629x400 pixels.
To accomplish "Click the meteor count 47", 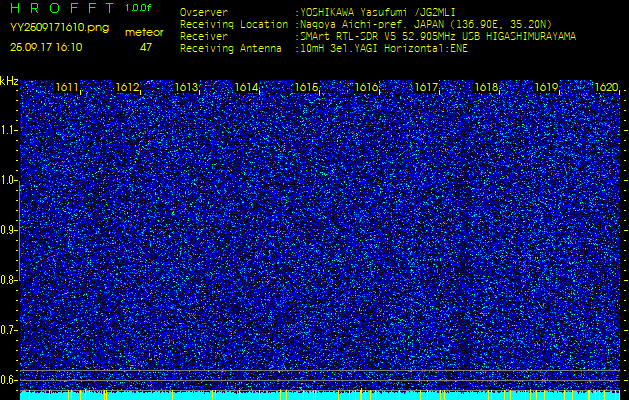I will (146, 47).
